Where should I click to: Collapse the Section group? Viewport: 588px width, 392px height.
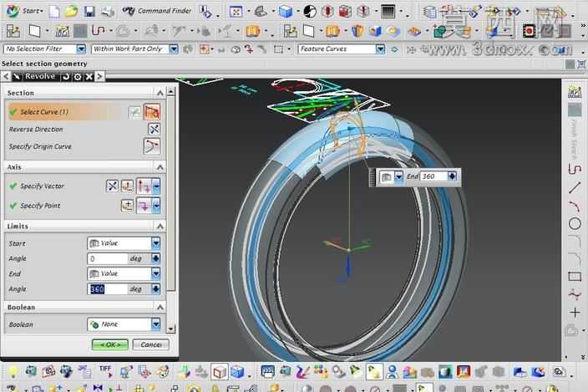pyautogui.click(x=160, y=93)
